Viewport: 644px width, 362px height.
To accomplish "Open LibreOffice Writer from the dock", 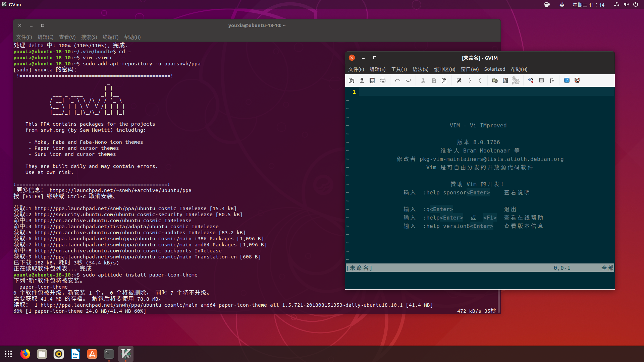I will pos(75,354).
